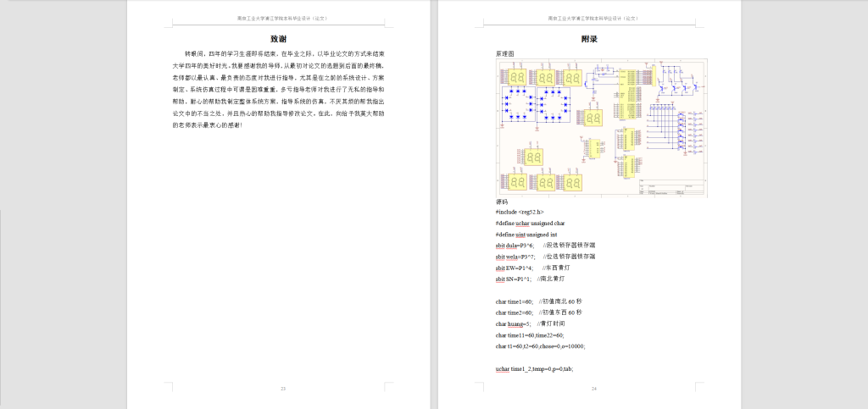Click the line starting char t1=60,t2=60

(x=540, y=346)
